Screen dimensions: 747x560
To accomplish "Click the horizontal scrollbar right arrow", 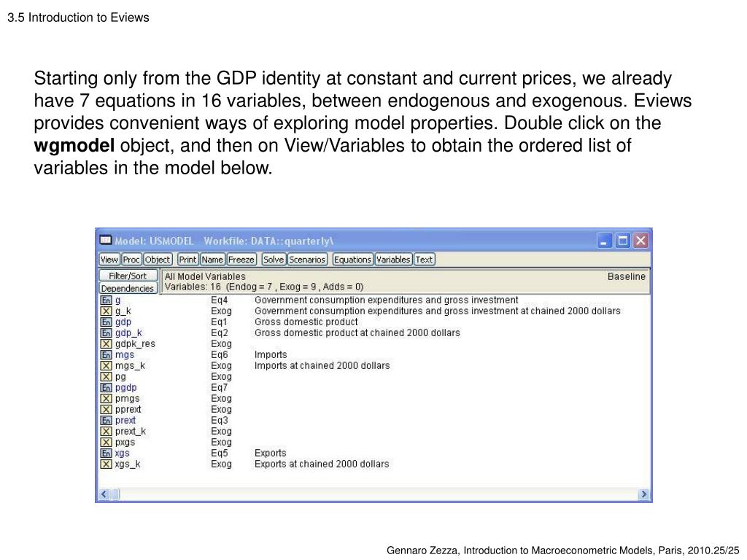I will tap(643, 494).
